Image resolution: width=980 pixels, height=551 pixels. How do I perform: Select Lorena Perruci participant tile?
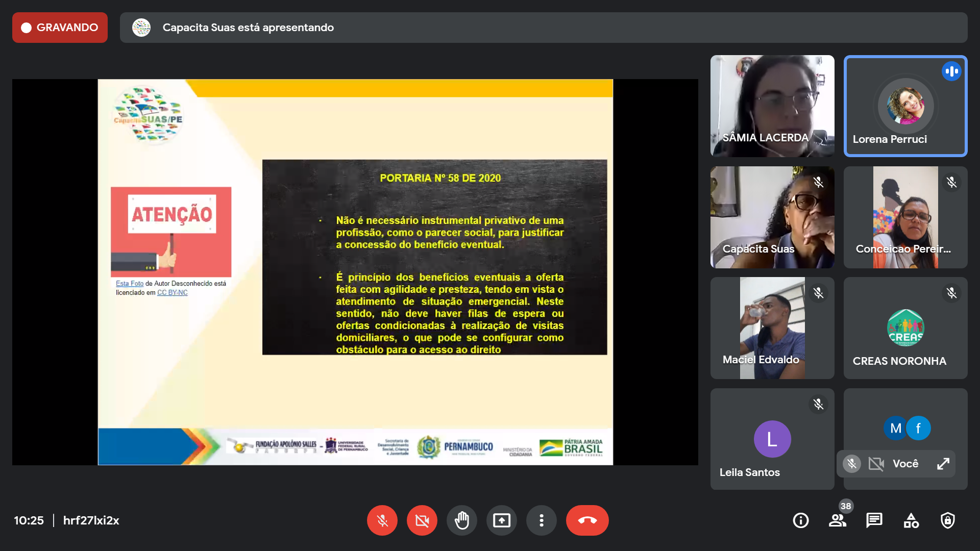(905, 106)
